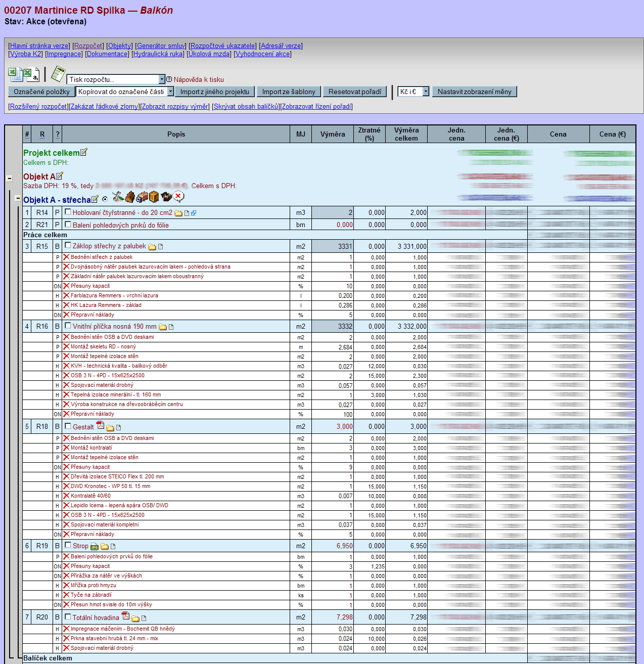644x664 pixels.
Task: Open the Tisk rozpočtu dropdown
Action: pyautogui.click(x=116, y=79)
